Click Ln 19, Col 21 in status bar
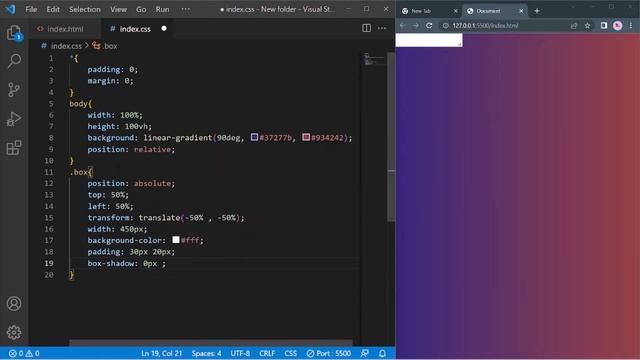 pos(161,353)
